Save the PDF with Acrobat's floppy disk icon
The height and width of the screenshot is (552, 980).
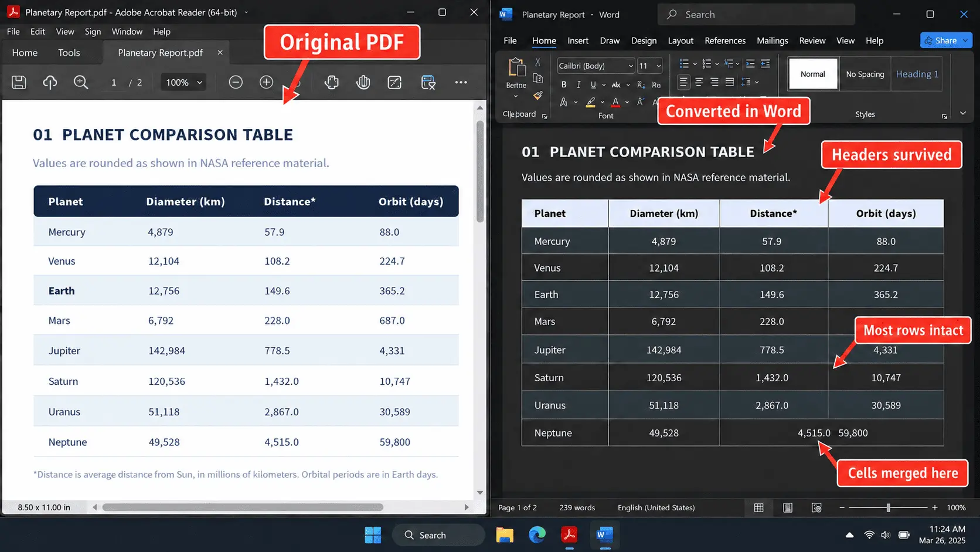[x=19, y=83]
